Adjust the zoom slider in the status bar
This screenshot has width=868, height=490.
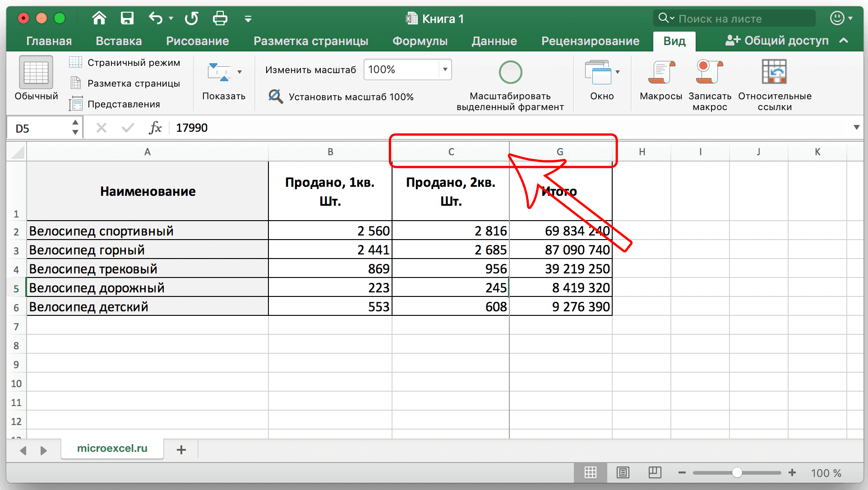737,473
